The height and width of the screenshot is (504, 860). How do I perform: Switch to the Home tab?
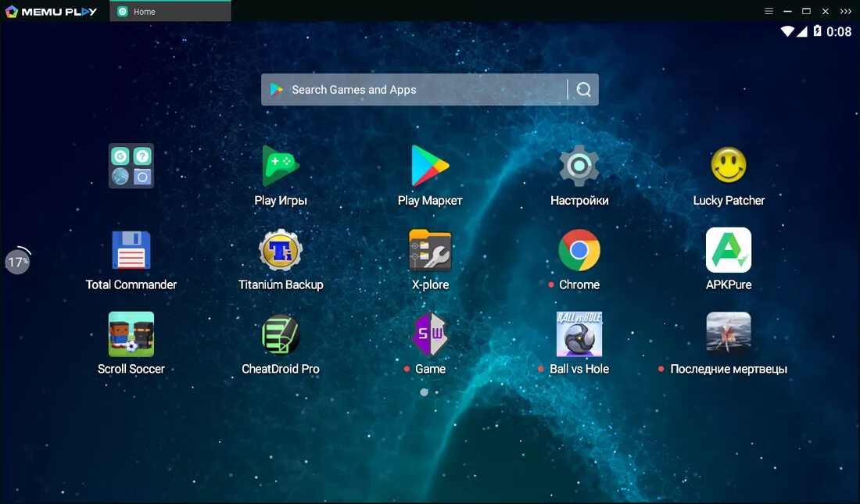click(170, 12)
